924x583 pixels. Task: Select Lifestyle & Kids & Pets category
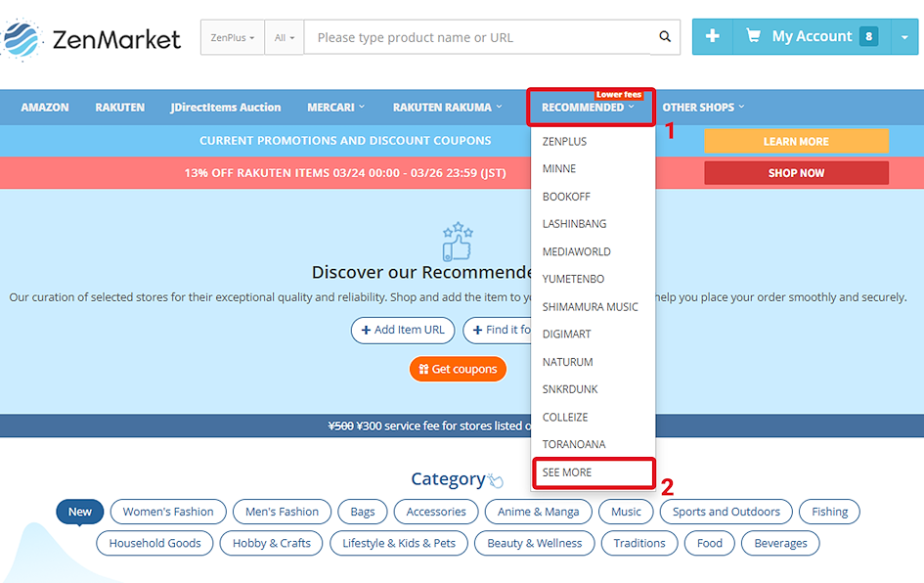tap(399, 543)
